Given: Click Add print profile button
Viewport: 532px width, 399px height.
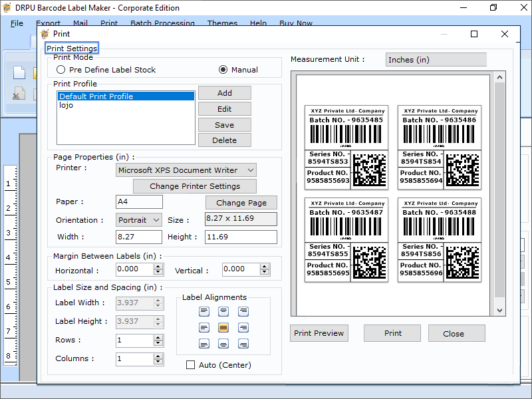Looking at the screenshot, I should point(225,93).
